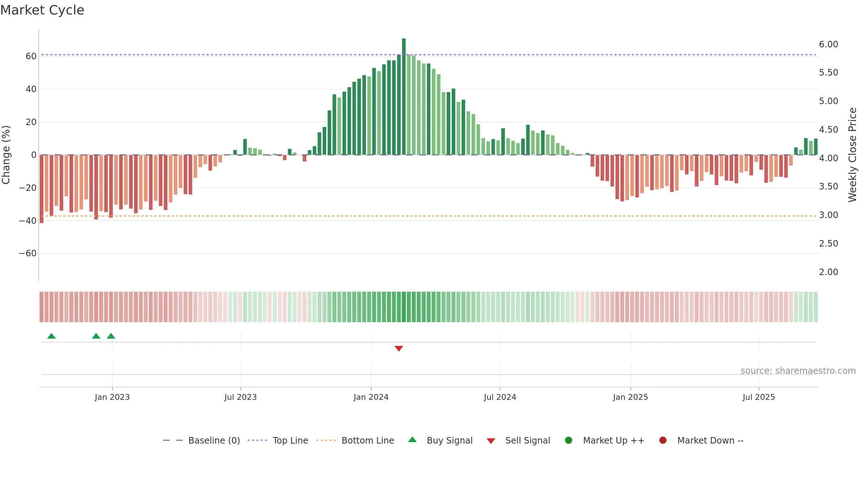Click the purple dotted line swatch in legend
Image resolution: width=868 pixels, height=488 pixels.
click(257, 440)
